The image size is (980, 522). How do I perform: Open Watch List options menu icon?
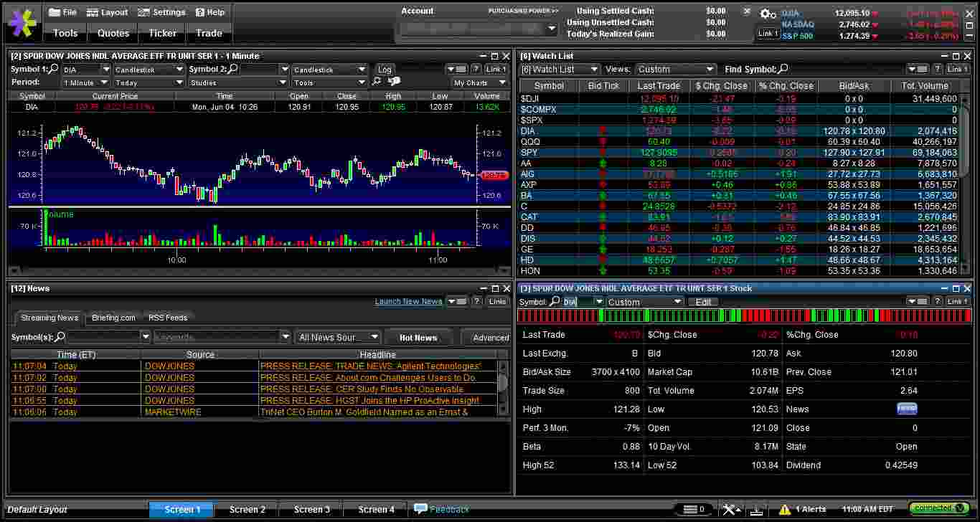click(x=918, y=69)
